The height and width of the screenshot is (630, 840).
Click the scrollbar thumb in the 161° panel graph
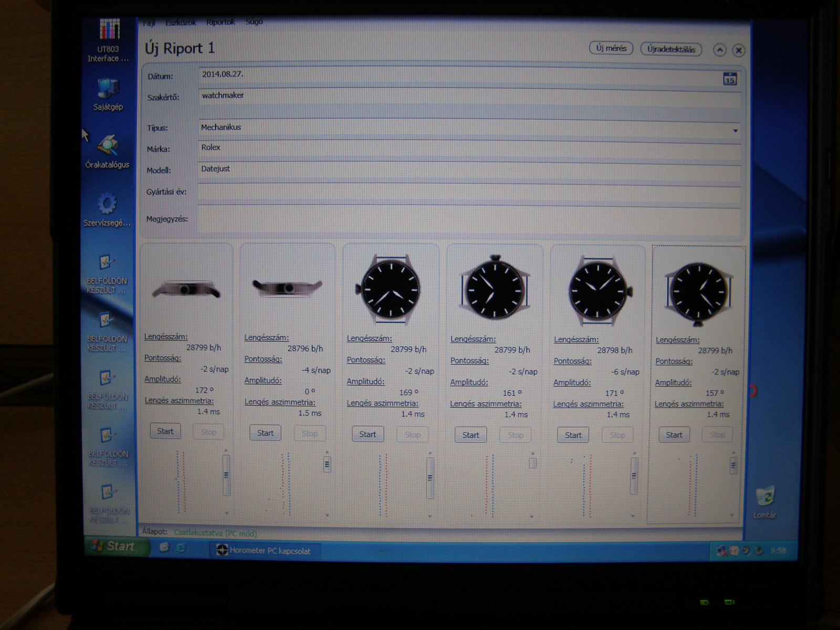pos(532,463)
